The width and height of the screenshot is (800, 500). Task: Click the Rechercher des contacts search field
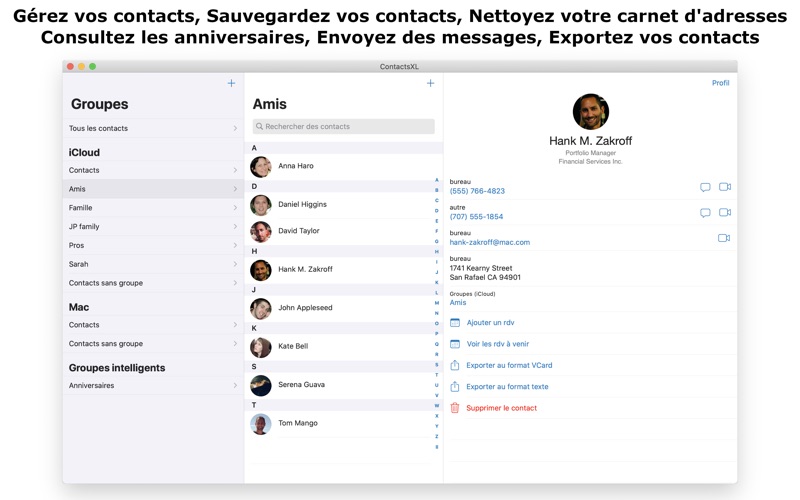[343, 127]
